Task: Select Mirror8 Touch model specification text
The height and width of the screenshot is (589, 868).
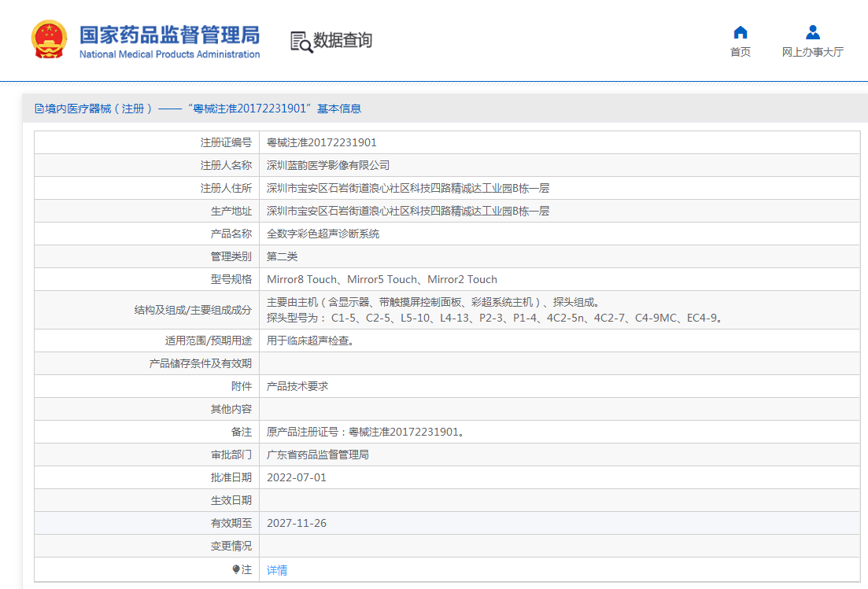Action: point(382,279)
